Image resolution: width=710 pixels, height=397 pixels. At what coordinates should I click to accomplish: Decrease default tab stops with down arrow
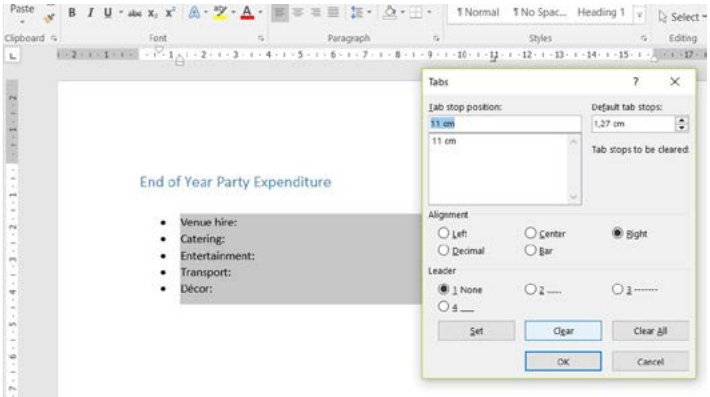(x=681, y=128)
